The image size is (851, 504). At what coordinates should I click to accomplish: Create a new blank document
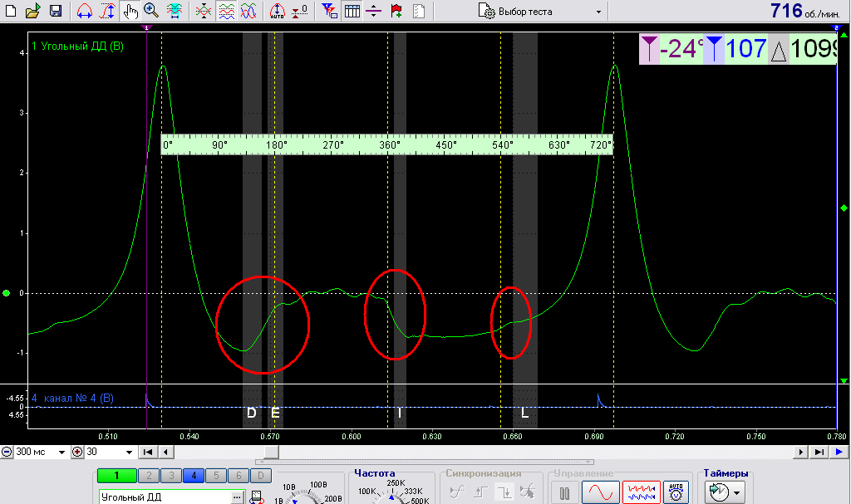10,10
